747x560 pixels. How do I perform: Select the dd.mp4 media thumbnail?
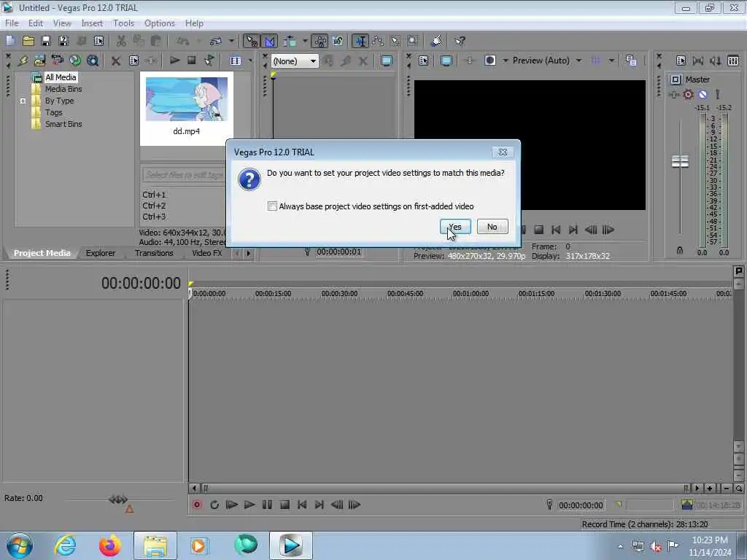pos(186,99)
